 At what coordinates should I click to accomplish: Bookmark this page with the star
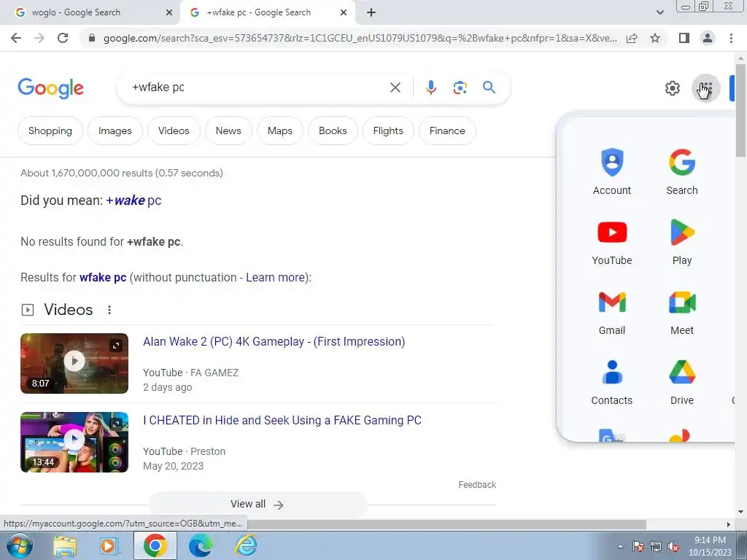655,38
